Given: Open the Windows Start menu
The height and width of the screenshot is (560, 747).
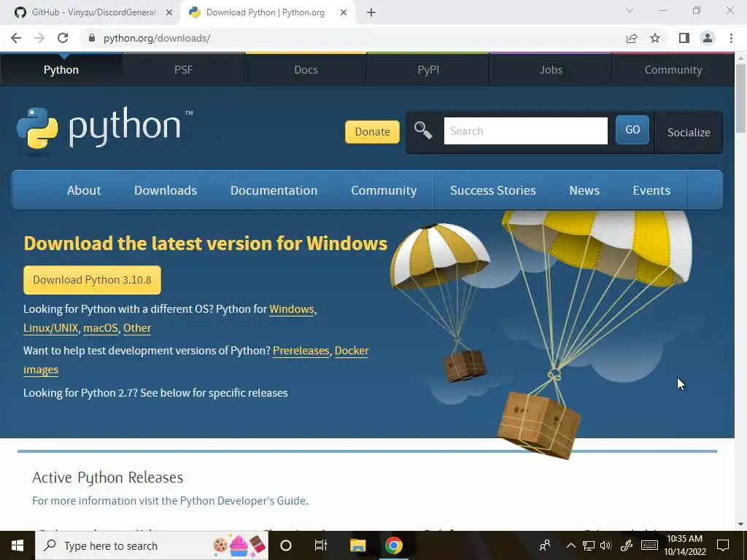Looking at the screenshot, I should pyautogui.click(x=18, y=545).
